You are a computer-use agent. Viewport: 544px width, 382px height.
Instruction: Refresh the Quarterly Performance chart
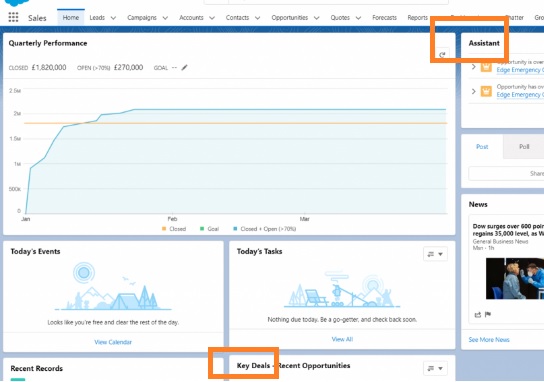(x=442, y=54)
